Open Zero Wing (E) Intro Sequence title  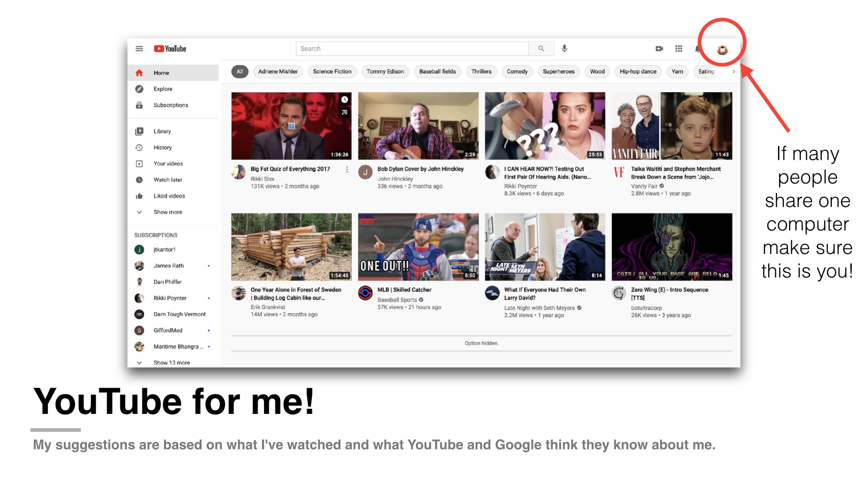pos(670,294)
